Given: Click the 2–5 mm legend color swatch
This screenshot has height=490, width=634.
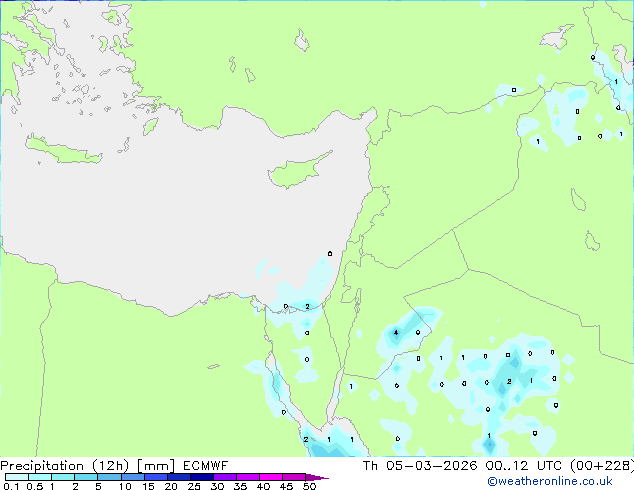Looking at the screenshot, I should pos(86,477).
